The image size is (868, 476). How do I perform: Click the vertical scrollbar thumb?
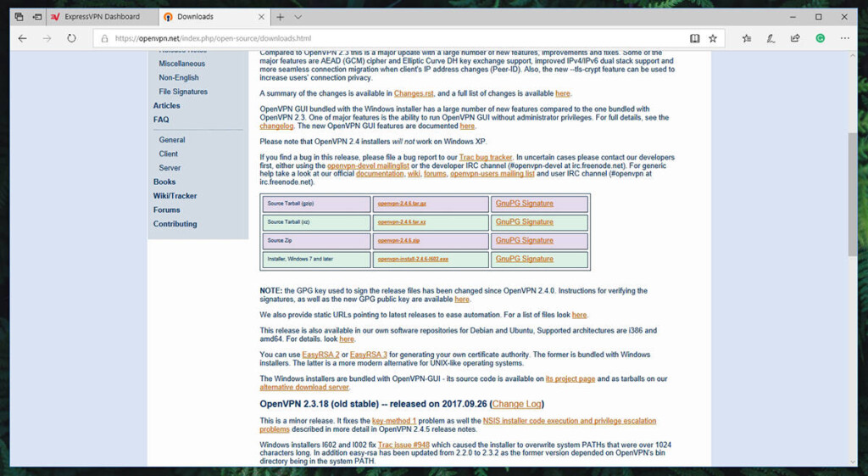[852, 194]
